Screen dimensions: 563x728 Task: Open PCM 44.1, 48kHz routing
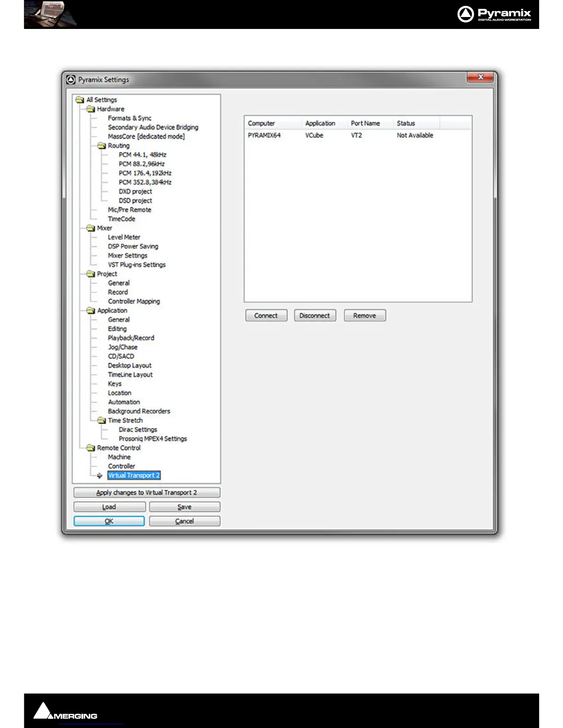click(x=143, y=155)
